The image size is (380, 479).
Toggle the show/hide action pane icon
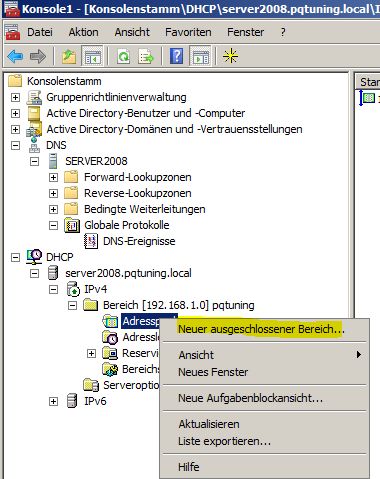pos(200,56)
